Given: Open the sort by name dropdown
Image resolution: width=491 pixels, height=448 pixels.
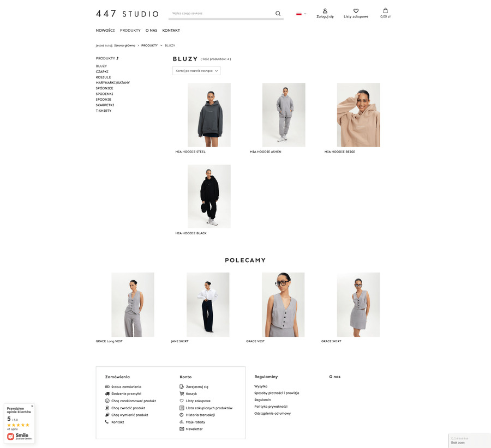Looking at the screenshot, I should (196, 71).
